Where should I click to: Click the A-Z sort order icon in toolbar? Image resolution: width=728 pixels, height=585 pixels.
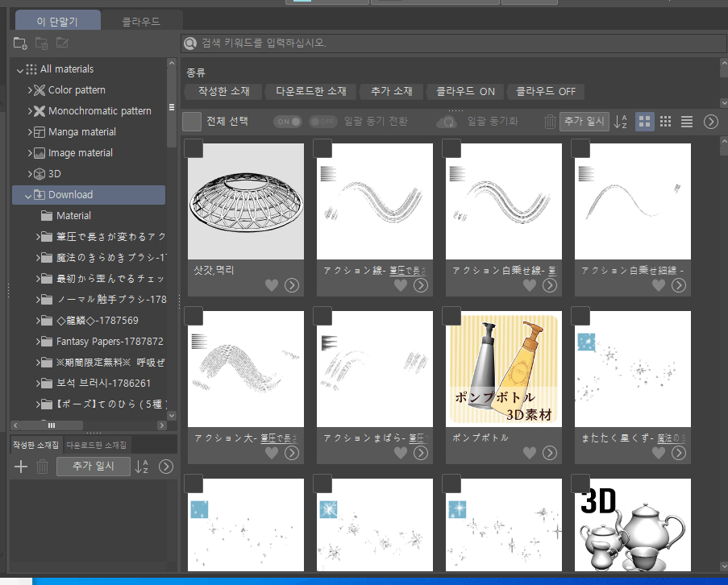point(621,122)
